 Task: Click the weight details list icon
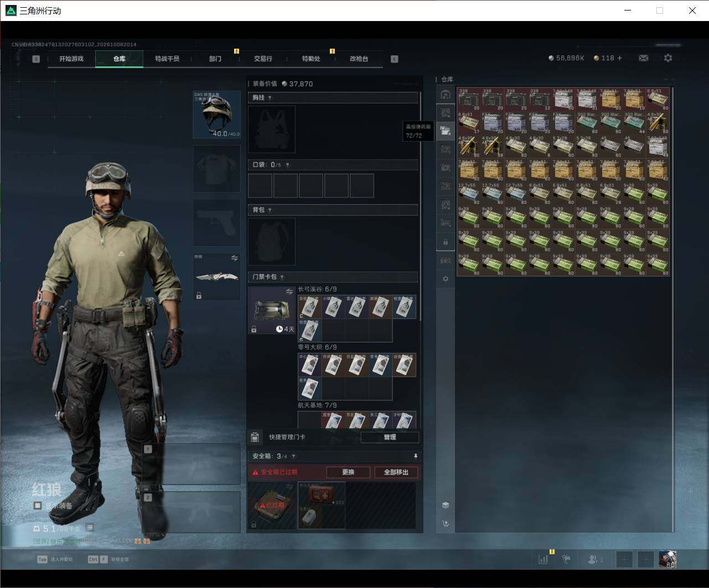tap(90, 528)
